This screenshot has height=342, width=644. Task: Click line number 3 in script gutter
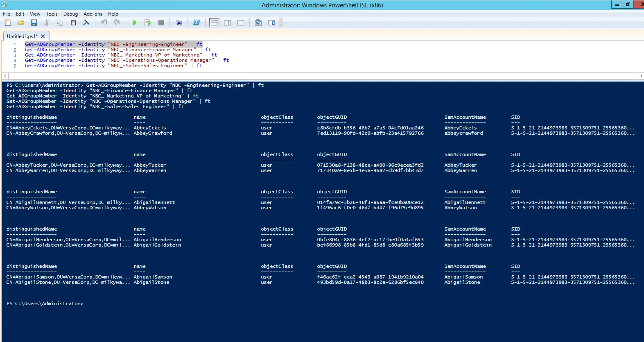click(x=15, y=55)
